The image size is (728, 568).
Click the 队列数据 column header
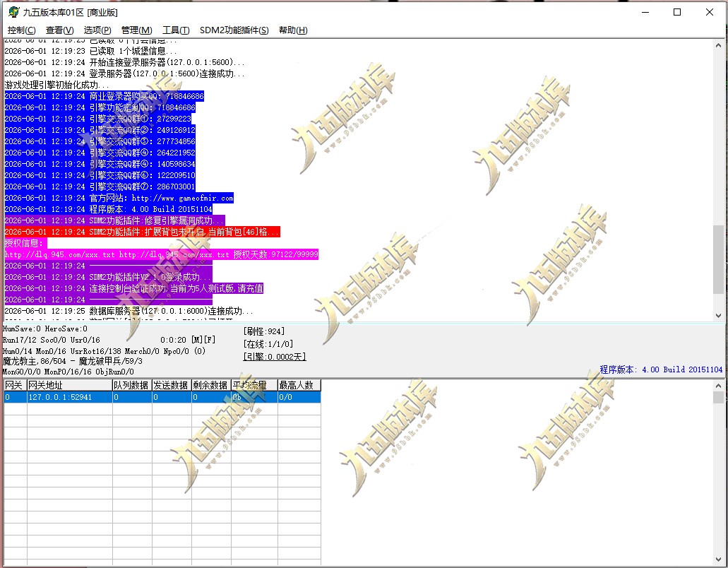132,385
